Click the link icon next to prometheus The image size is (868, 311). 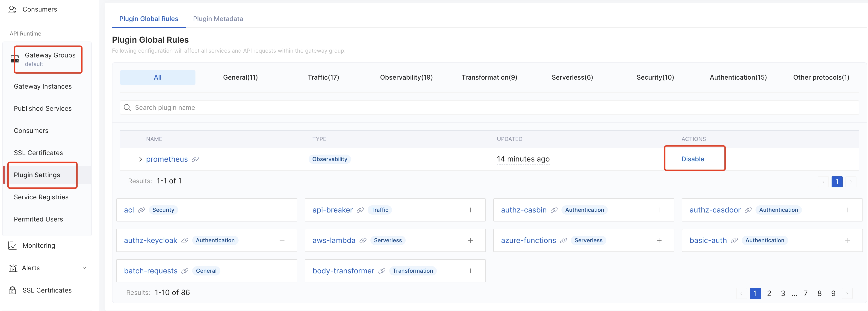(195, 159)
